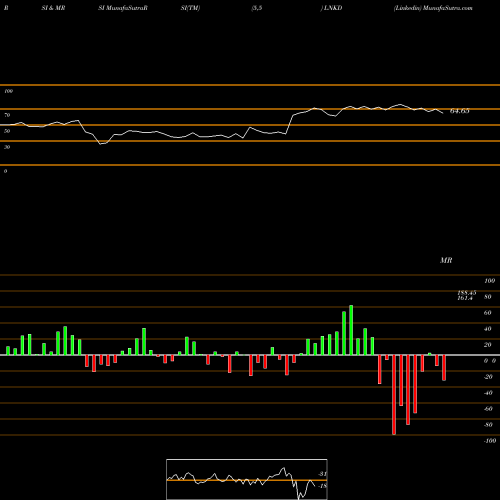Click the "40" label on MR axis
This screenshot has width=500, height=500.
pyautogui.click(x=488, y=329)
